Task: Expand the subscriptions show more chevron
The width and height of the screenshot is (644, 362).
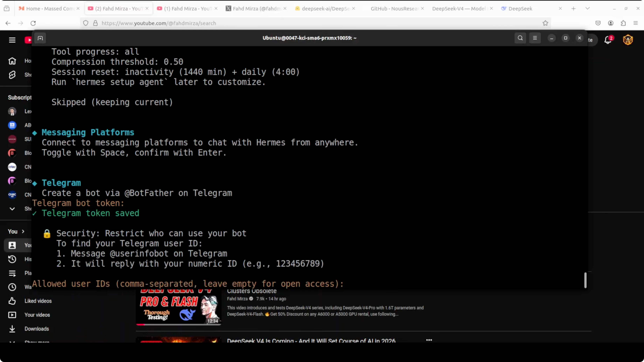Action: [x=12, y=209]
